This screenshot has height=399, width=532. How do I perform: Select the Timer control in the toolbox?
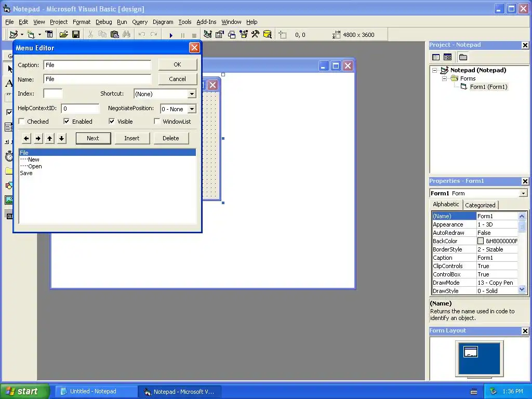point(9,156)
